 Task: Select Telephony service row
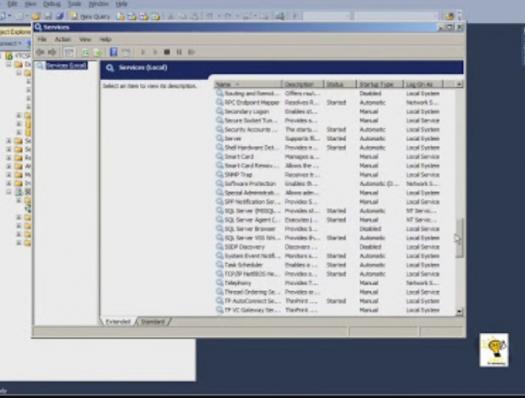328,283
